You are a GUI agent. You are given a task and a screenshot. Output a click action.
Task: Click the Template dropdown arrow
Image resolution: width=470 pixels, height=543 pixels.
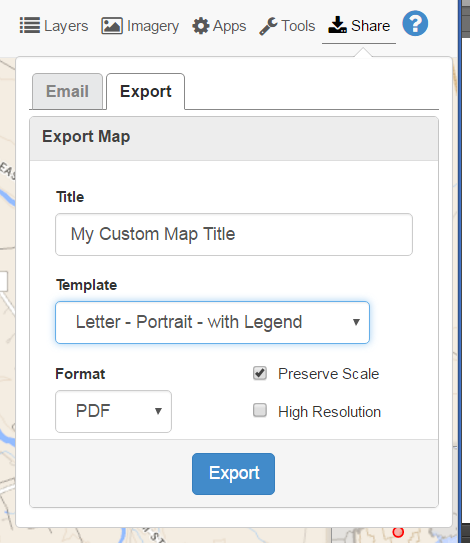[356, 322]
